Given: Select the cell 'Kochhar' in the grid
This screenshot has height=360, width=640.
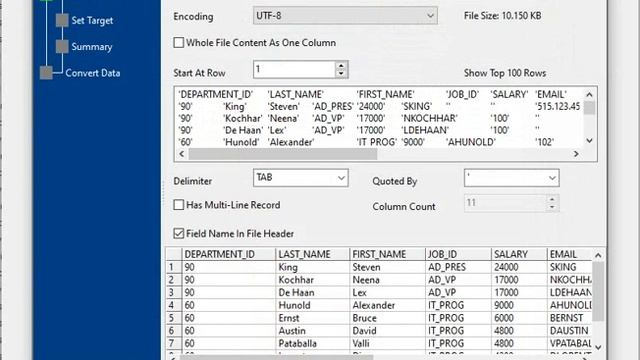Looking at the screenshot, I should (313, 280).
